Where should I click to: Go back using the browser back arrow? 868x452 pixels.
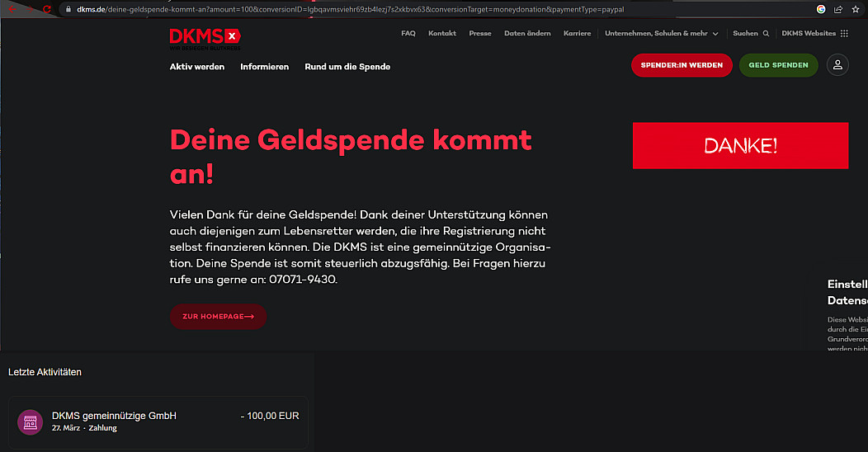(11, 9)
